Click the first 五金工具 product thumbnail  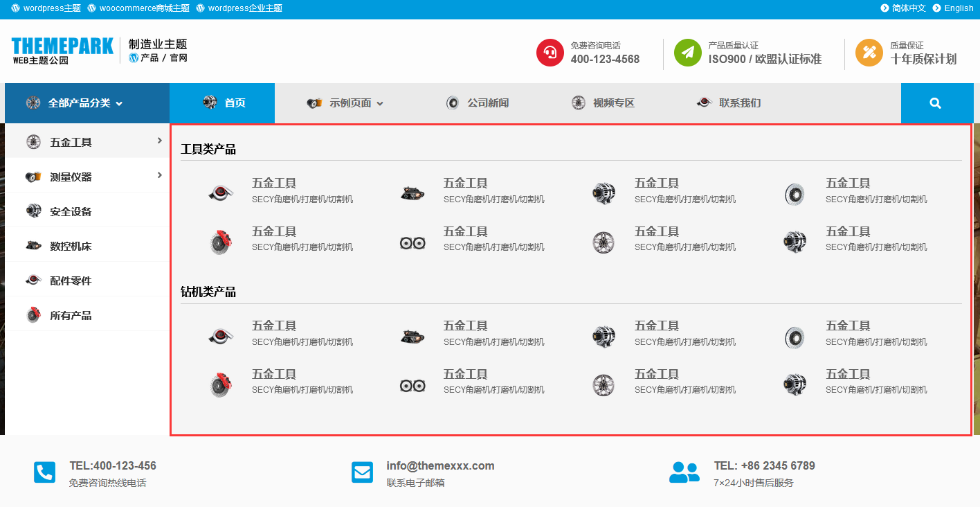click(x=221, y=191)
